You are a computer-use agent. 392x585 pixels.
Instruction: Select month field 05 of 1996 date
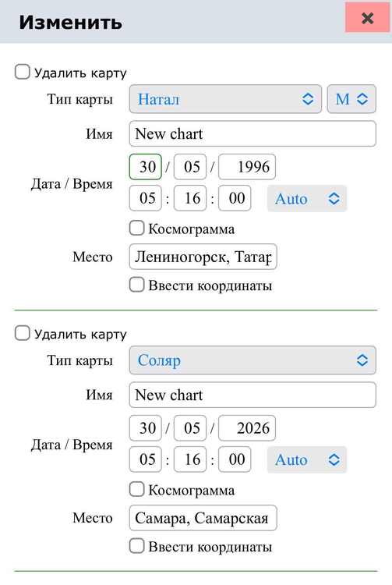point(190,166)
